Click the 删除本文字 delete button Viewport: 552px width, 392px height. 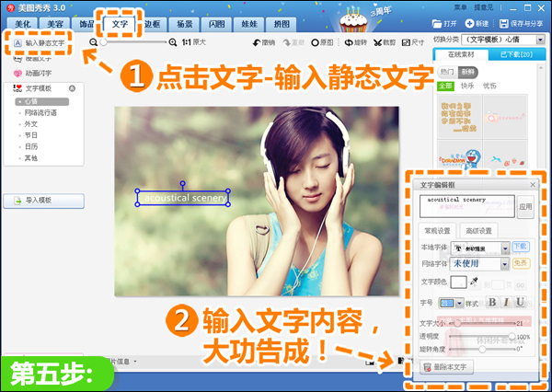click(446, 367)
